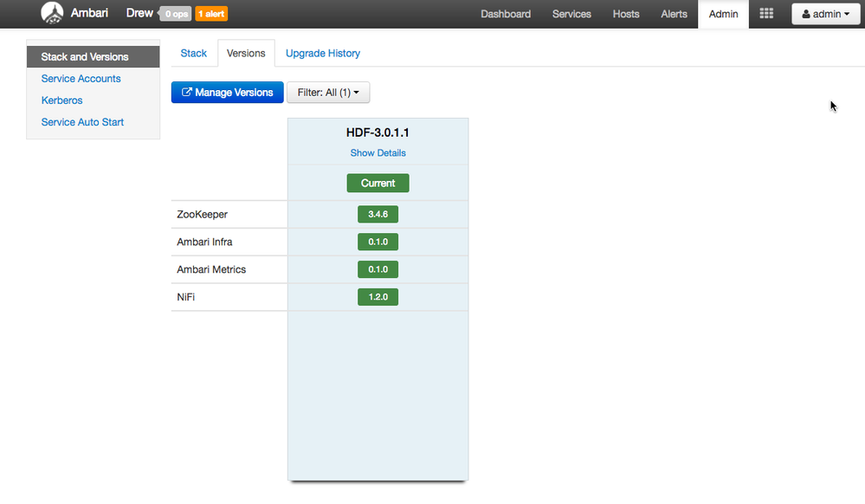865x504 pixels.
Task: Open Alerts in the top navigation
Action: click(x=674, y=14)
